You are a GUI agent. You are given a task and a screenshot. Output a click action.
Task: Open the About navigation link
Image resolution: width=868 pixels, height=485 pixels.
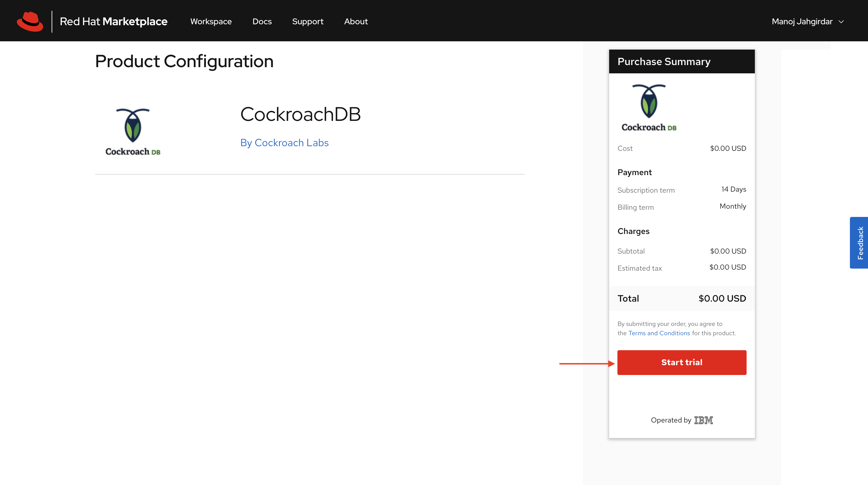click(x=356, y=21)
